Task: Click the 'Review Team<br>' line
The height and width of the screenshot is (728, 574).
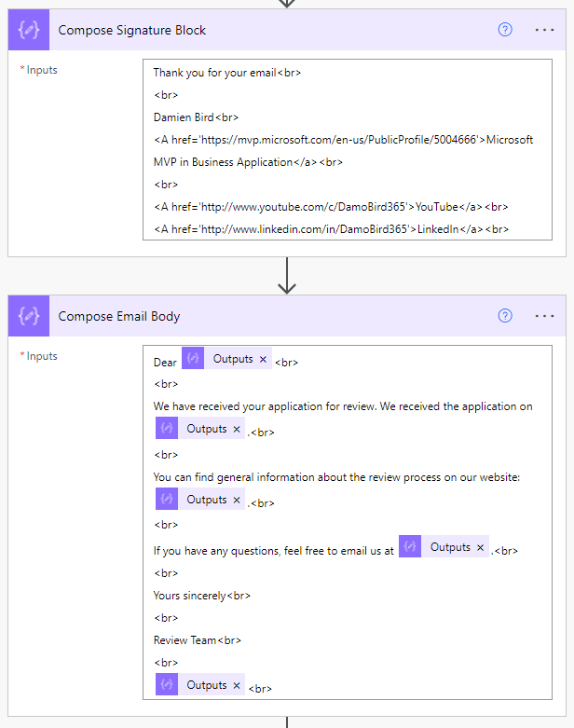Action: click(x=198, y=640)
